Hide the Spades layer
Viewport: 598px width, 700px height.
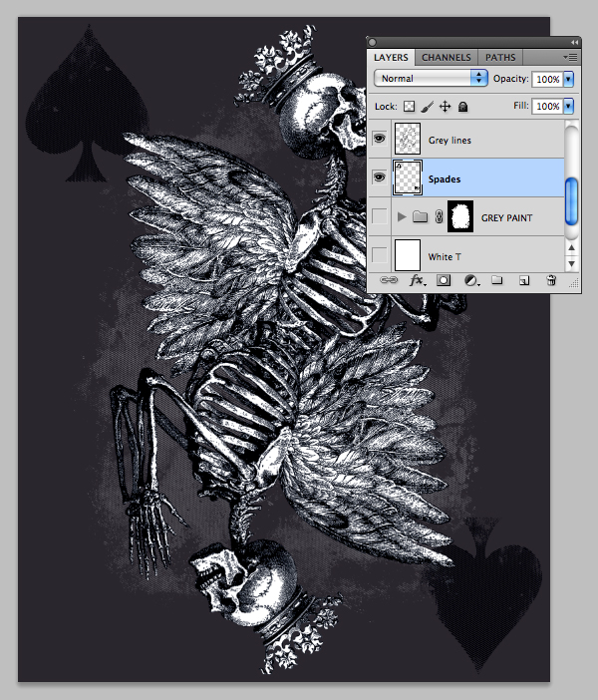380,177
